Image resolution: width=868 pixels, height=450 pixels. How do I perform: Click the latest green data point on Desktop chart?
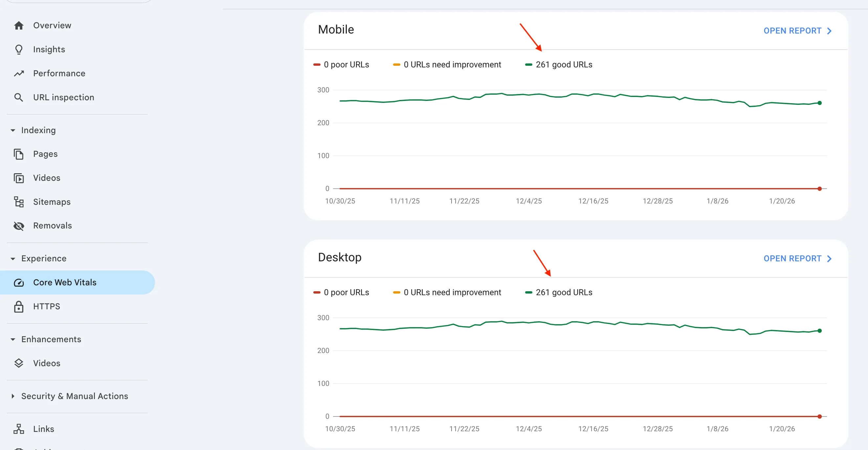click(819, 331)
